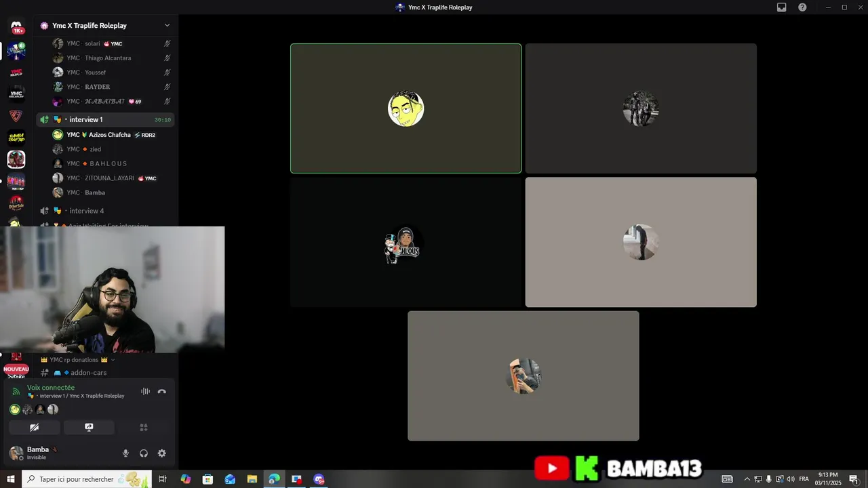Screen dimensions: 868x488
Task: Click Bamba entry in interview 1 list
Action: [x=105, y=192]
